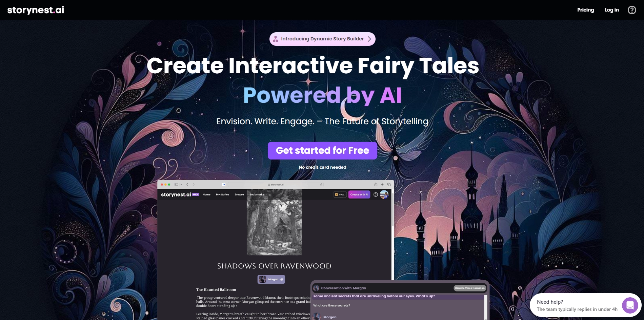The width and height of the screenshot is (644, 320).
Task: Click the story builder icon on the banner
Action: [275, 39]
